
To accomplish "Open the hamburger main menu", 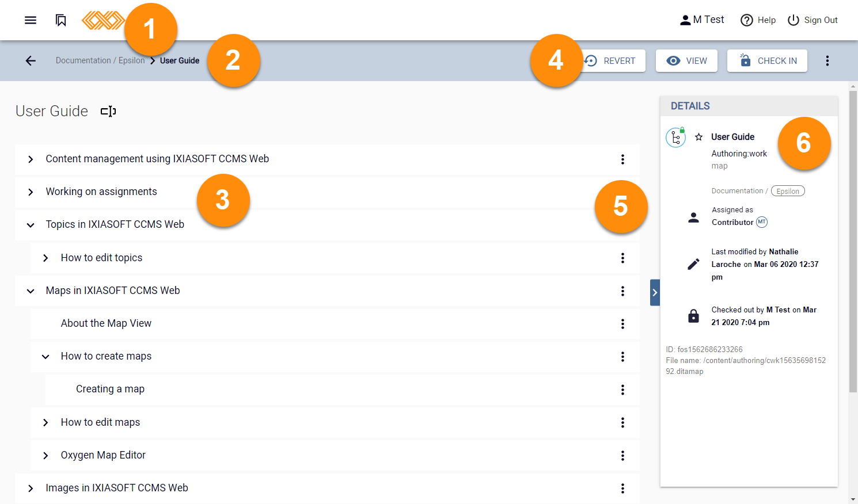I will click(31, 20).
